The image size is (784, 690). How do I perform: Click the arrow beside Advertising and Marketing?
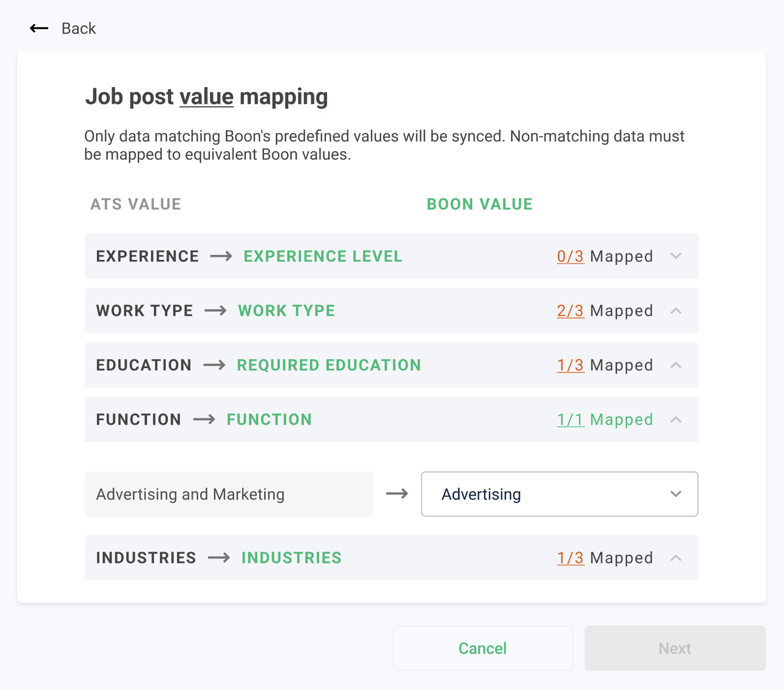pos(397,494)
